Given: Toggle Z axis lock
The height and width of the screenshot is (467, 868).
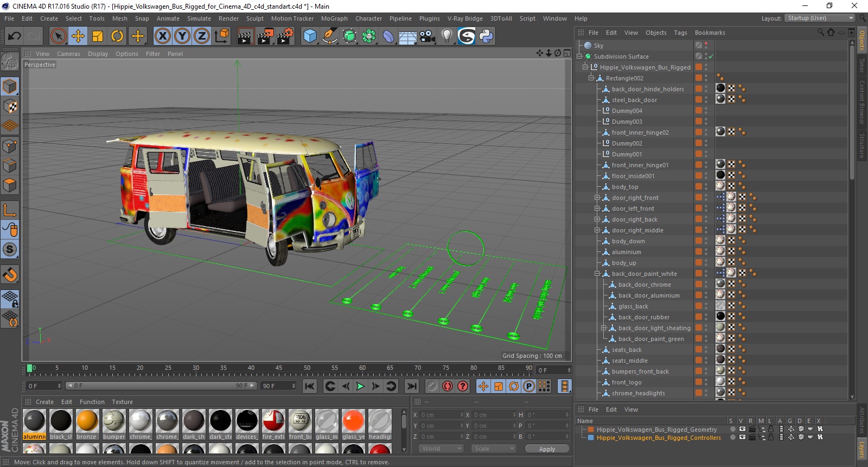Looking at the screenshot, I should tap(202, 36).
